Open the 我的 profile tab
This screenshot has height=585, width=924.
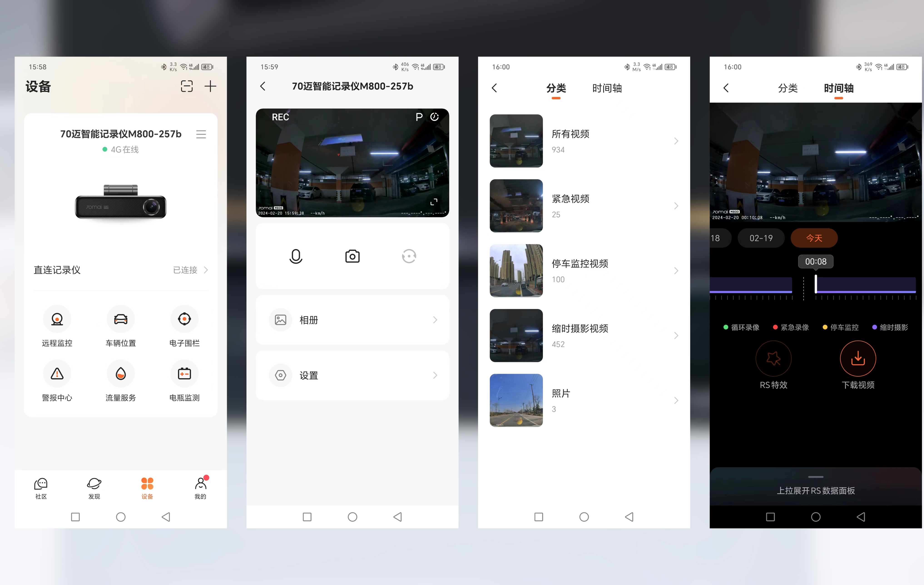tap(200, 488)
